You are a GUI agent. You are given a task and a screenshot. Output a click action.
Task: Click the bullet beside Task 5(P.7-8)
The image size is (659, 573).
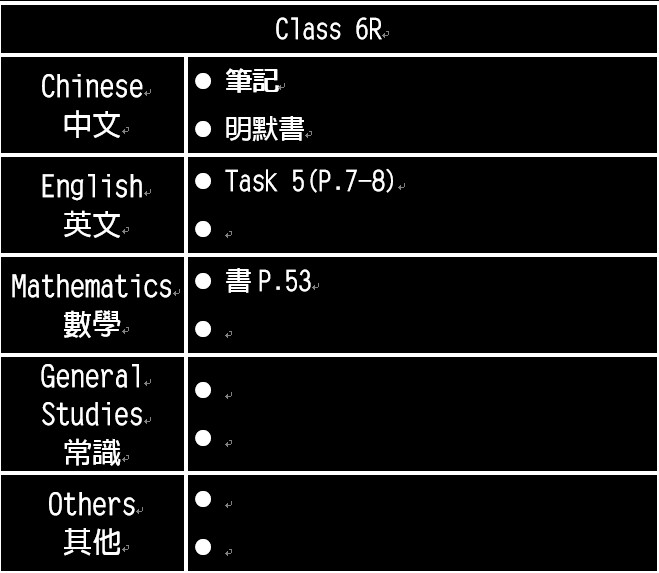point(203,181)
